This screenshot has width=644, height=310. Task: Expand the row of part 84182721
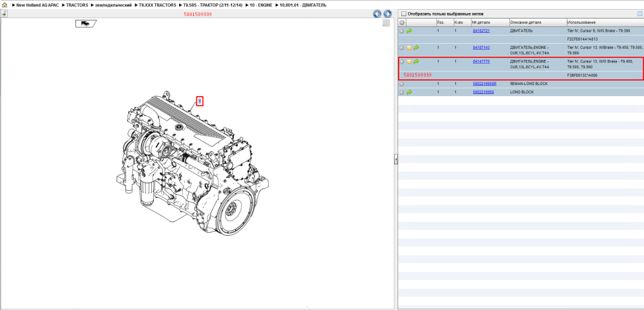pos(402,31)
